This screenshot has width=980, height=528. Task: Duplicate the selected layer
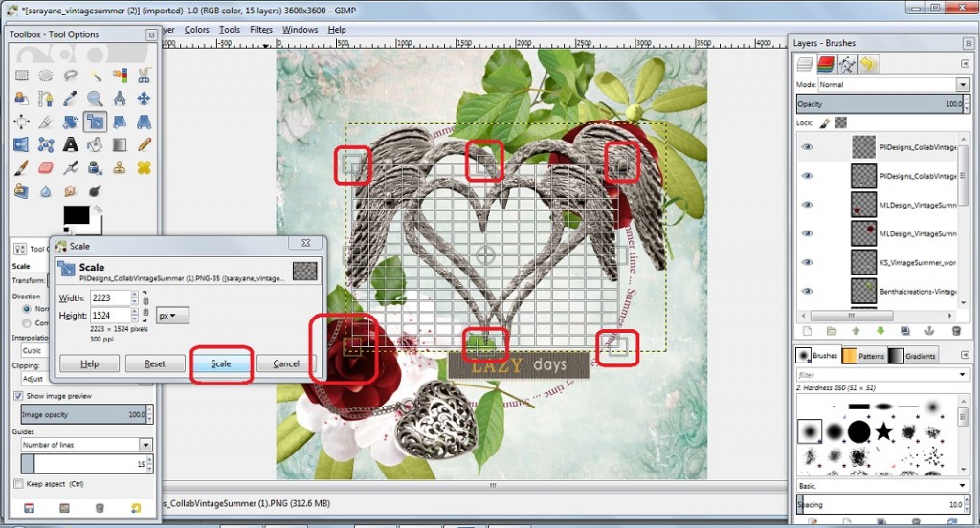coord(905,331)
